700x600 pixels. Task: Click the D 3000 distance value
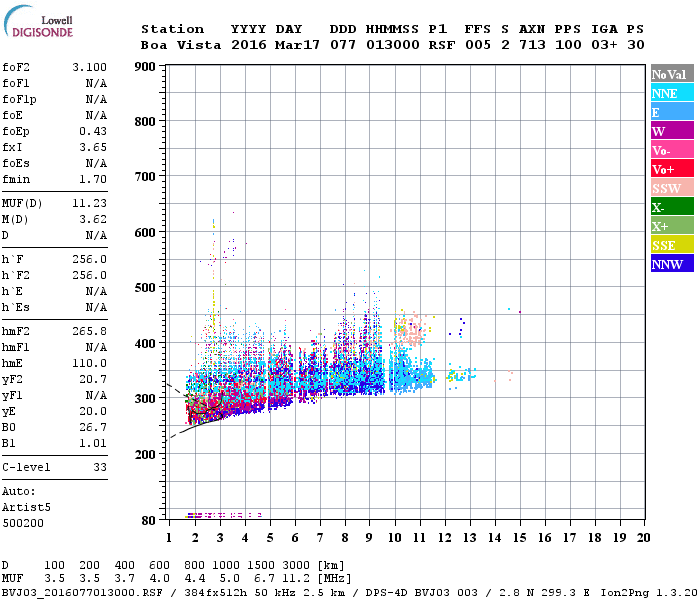(x=296, y=566)
